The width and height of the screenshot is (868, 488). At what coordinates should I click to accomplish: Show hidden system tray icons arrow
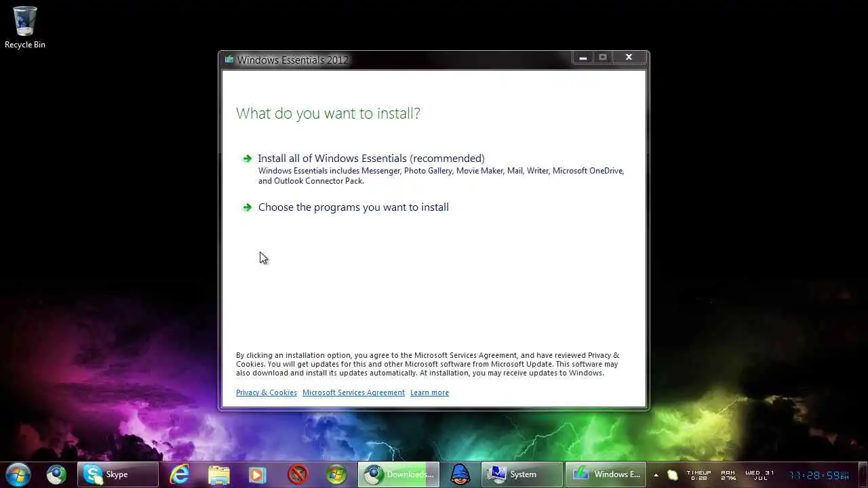(x=656, y=475)
